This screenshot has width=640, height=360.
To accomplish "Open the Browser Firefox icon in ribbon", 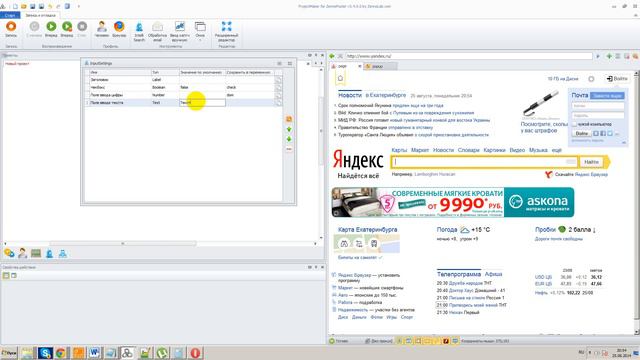I will 119,29.
